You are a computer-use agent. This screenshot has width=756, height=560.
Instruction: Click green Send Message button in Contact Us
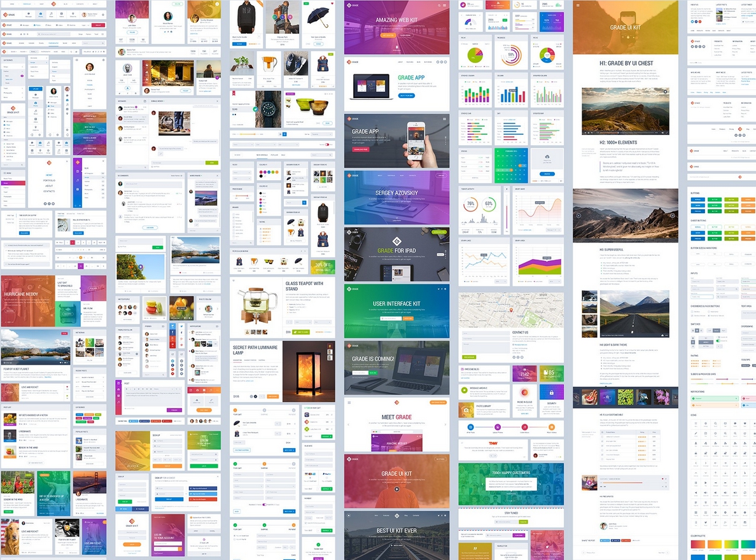coord(469,357)
